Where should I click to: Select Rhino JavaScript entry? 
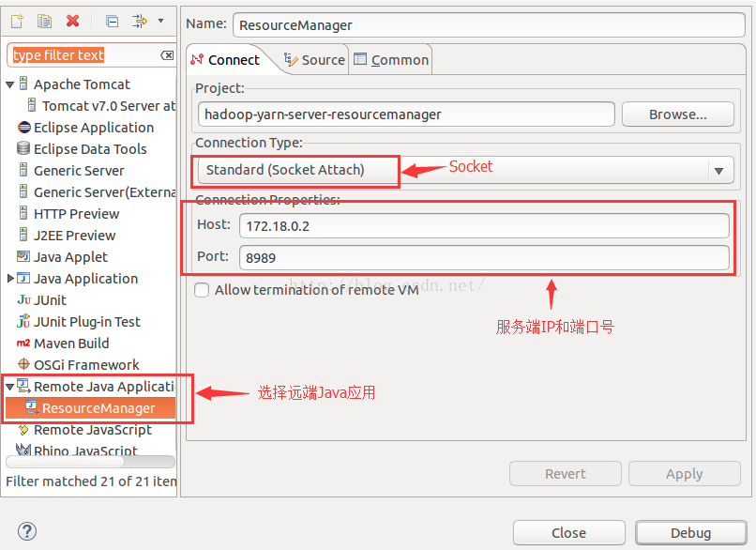point(85,451)
